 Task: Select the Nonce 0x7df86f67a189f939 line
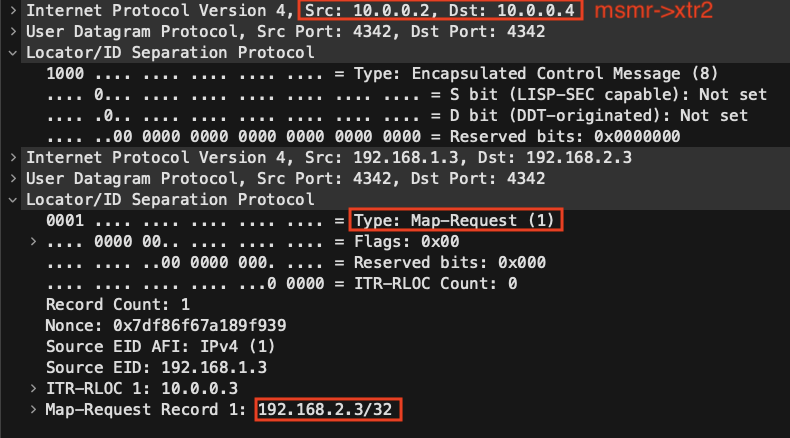[x=166, y=326]
